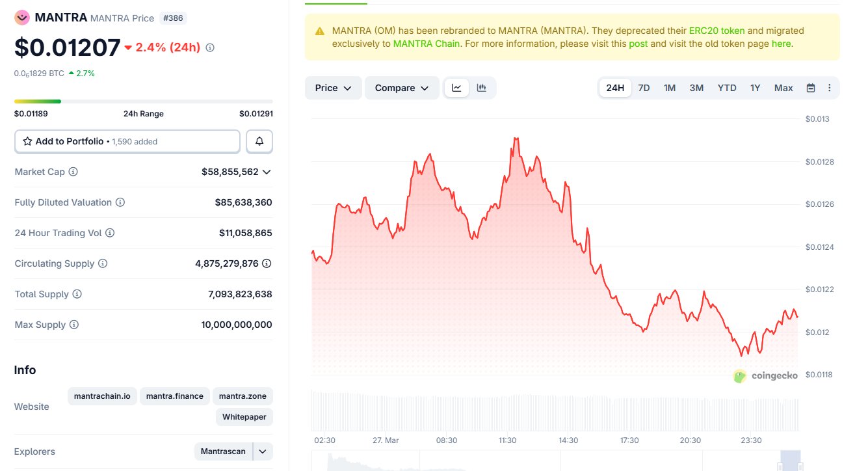
Task: Click the 24h Range progress bar
Action: coord(144,101)
